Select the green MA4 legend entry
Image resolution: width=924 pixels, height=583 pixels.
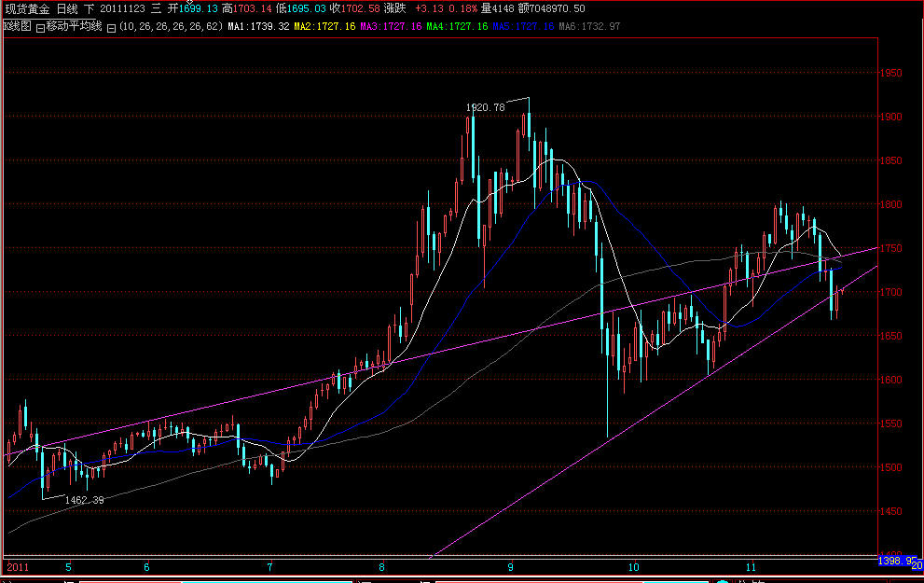[x=457, y=26]
